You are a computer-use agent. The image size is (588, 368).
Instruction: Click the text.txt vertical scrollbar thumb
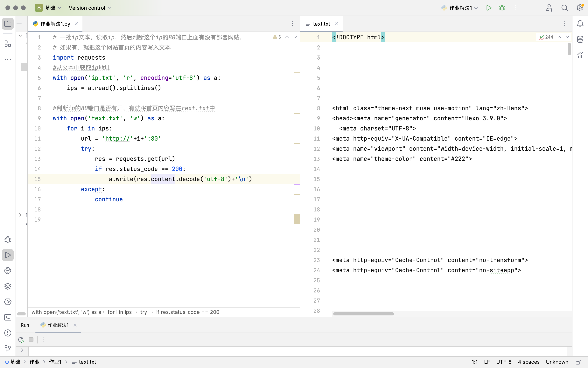(569, 49)
